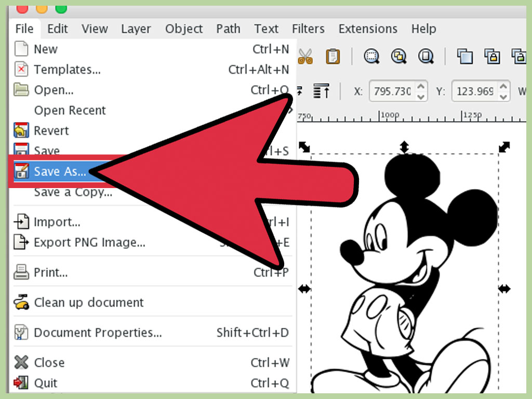Click Zoom to fit drawing icon
The height and width of the screenshot is (399, 532).
tap(398, 56)
